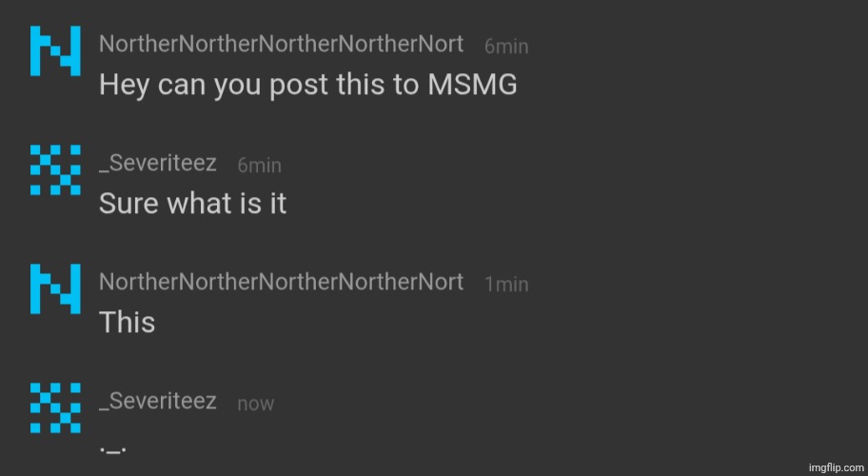The image size is (868, 476).
Task: Click the first NortherNorther 'N' avatar
Action: click(55, 51)
